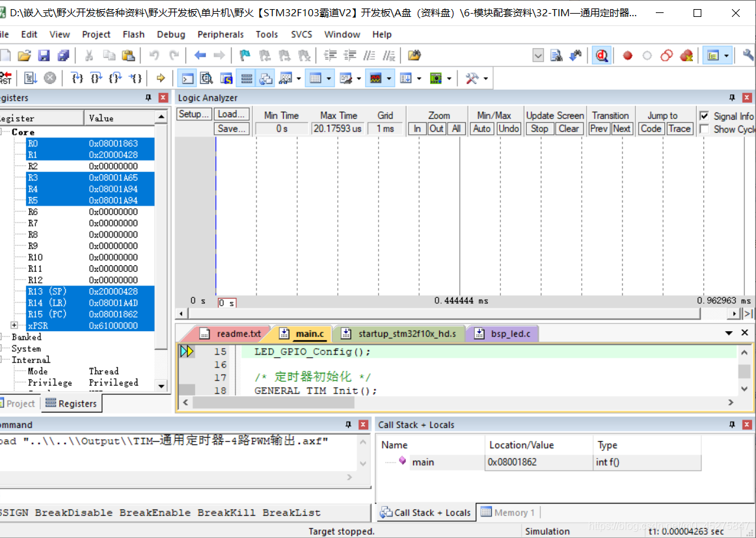
Task: Expand the xPSR register node
Action: click(14, 325)
